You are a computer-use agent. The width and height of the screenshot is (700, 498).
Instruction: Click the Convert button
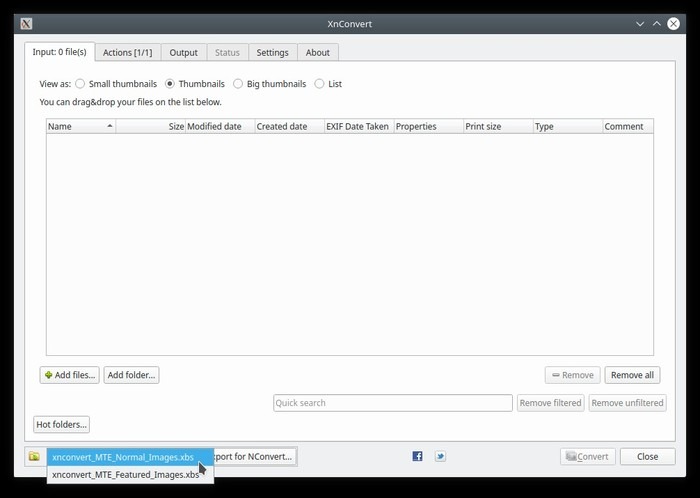(588, 456)
